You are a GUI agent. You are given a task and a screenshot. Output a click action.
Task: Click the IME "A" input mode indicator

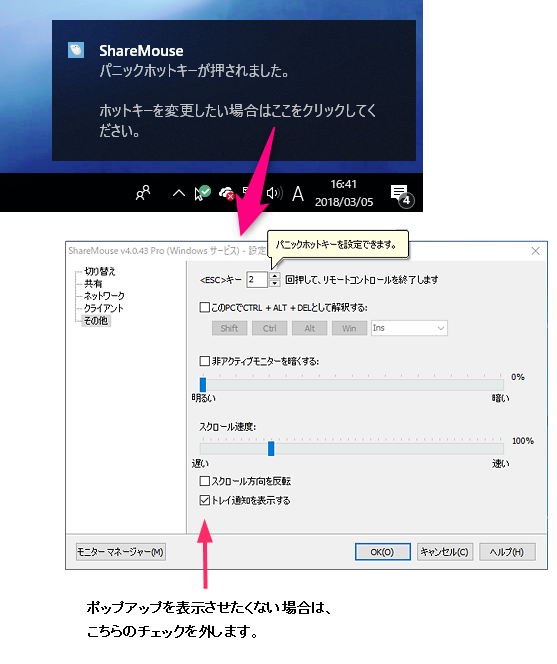click(298, 194)
